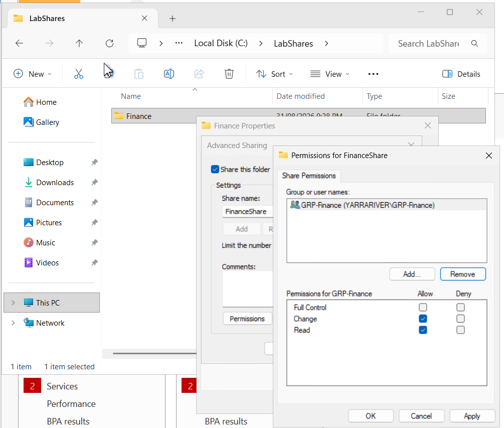Open the New dropdown menu
The width and height of the screenshot is (504, 428).
[33, 74]
